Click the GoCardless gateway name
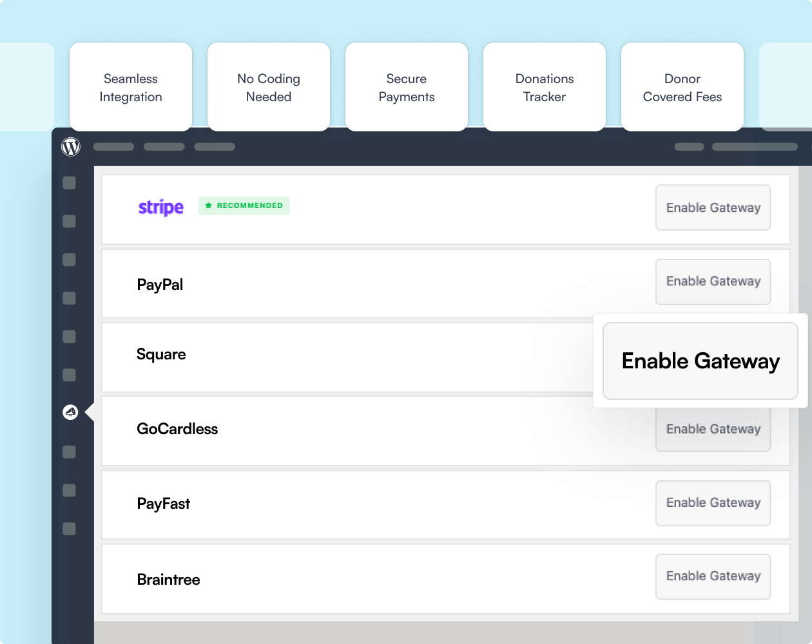Screen dimensions: 812x644 [x=177, y=429]
